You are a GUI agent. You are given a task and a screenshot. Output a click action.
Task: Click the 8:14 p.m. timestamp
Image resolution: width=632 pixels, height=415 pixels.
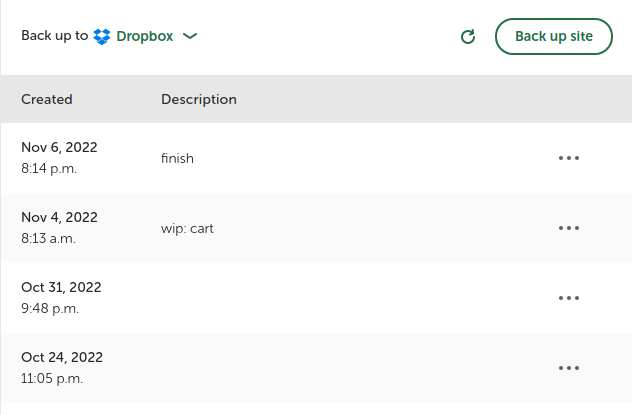pyautogui.click(x=49, y=168)
